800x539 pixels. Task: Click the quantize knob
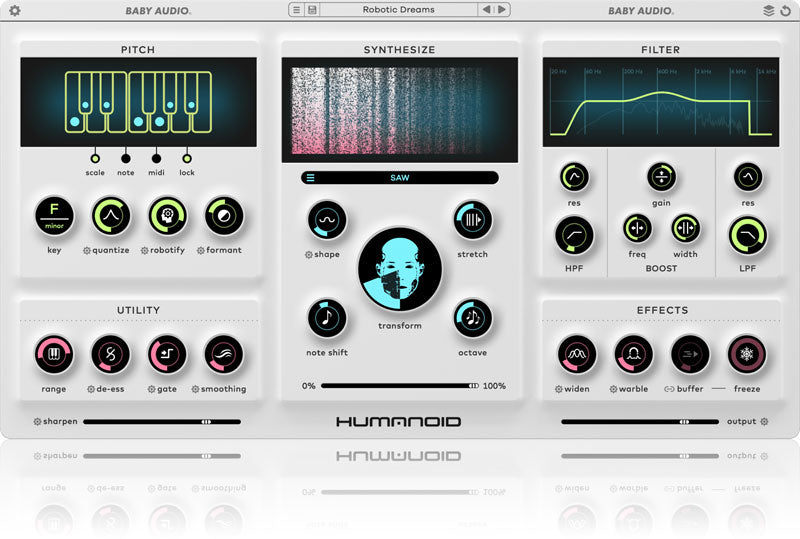tap(111, 216)
